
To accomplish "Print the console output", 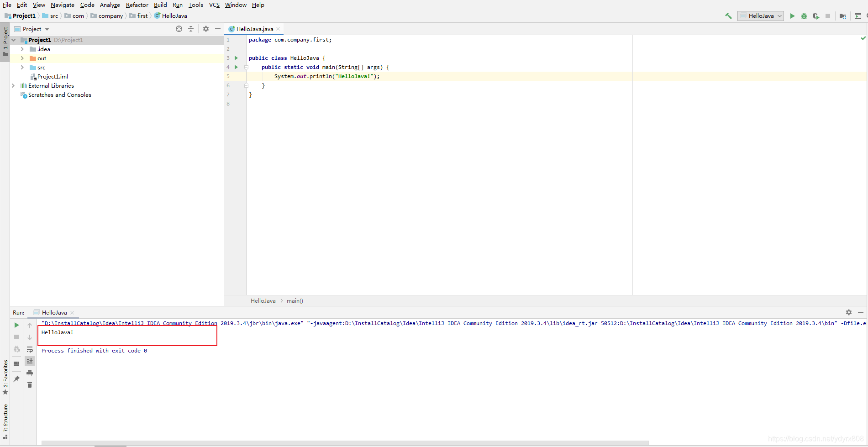I will point(30,373).
